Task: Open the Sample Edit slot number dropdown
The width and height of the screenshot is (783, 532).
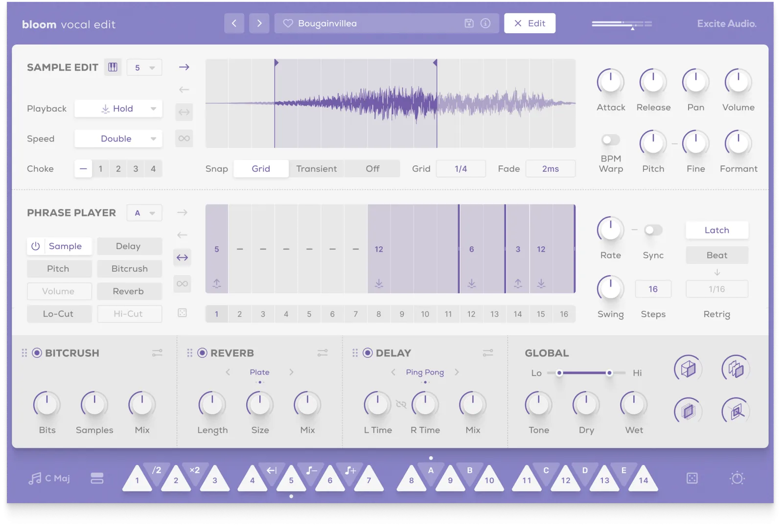Action: pyautogui.click(x=144, y=68)
